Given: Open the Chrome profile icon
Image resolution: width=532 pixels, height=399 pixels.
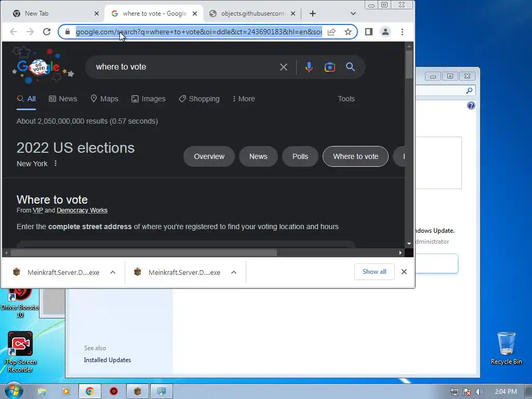Looking at the screenshot, I should pyautogui.click(x=385, y=32).
